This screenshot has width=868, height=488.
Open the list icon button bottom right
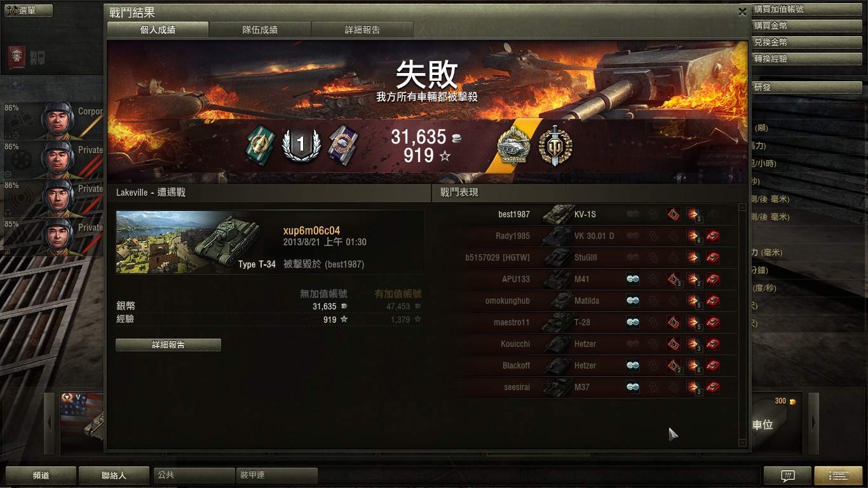click(838, 475)
